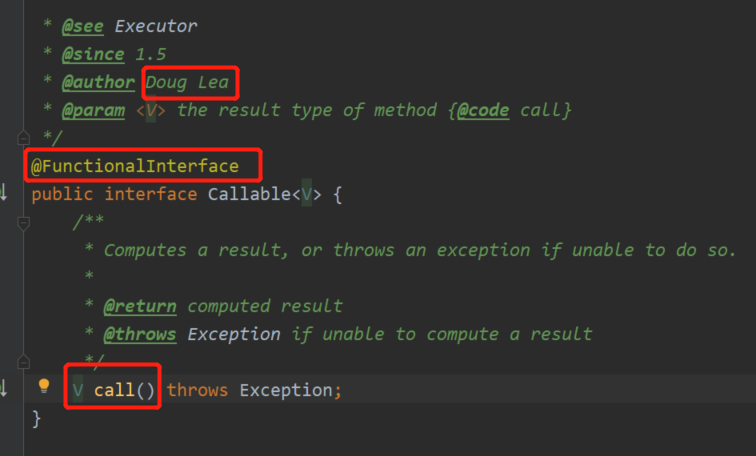Screen dimensions: 756x456
Task: Collapse the fold marker at method comment end
Action: pyautogui.click(x=23, y=362)
